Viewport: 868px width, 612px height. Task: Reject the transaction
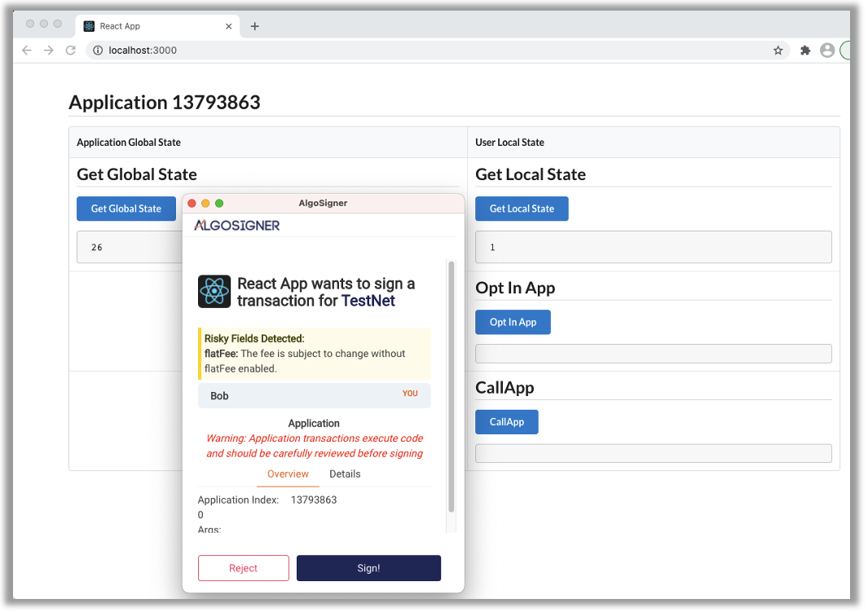tap(243, 568)
